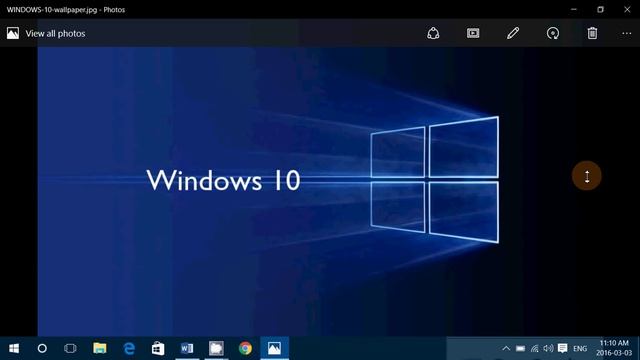Open the volume speaker tray icon
This screenshot has height=360, width=640.
tap(548, 348)
